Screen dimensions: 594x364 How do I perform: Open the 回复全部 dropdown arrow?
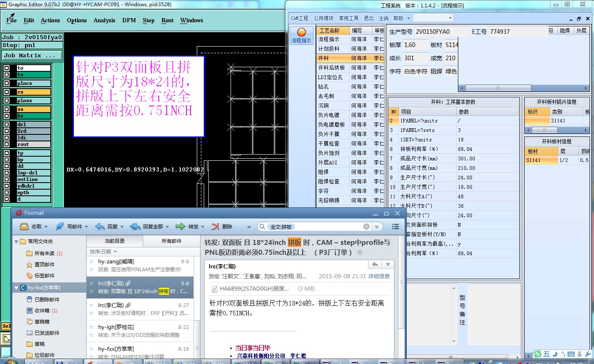pyautogui.click(x=167, y=227)
